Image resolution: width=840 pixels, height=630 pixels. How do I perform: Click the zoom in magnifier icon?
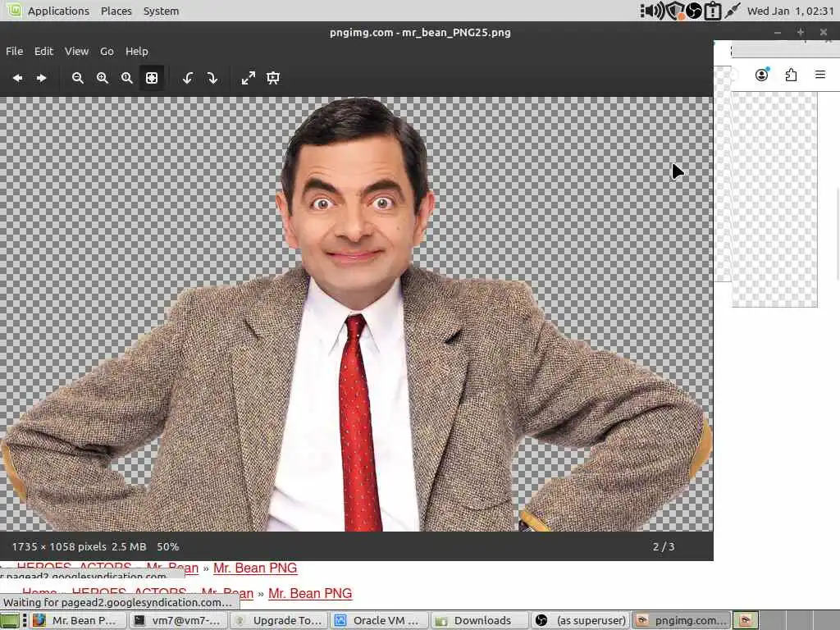point(103,78)
